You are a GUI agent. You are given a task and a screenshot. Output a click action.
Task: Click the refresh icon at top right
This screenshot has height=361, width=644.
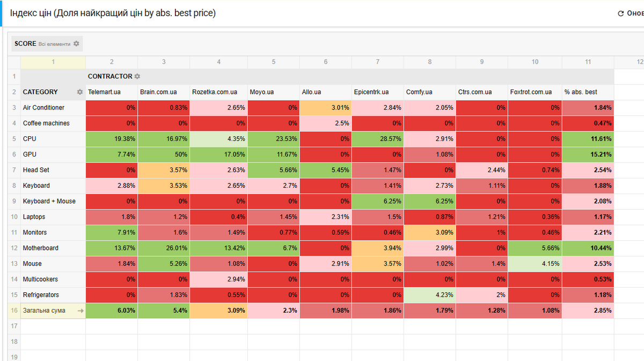click(621, 13)
